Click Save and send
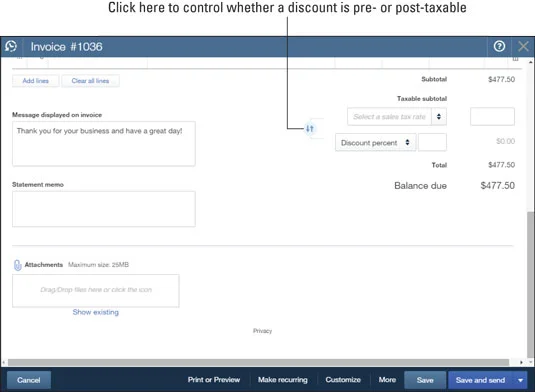 click(x=480, y=380)
